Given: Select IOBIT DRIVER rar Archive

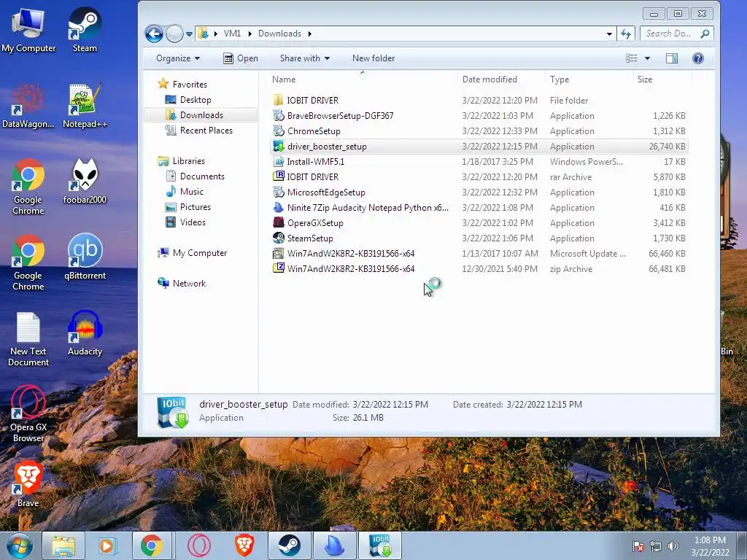Looking at the screenshot, I should (479, 176).
